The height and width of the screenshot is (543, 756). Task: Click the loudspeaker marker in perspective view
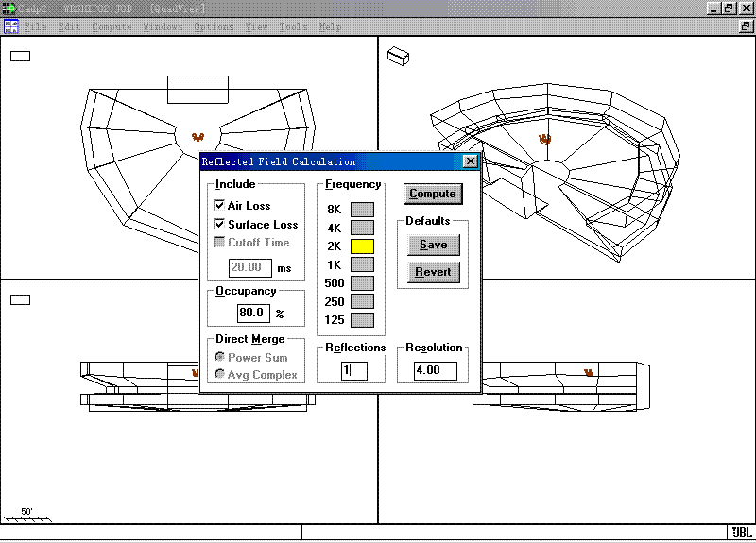point(545,139)
